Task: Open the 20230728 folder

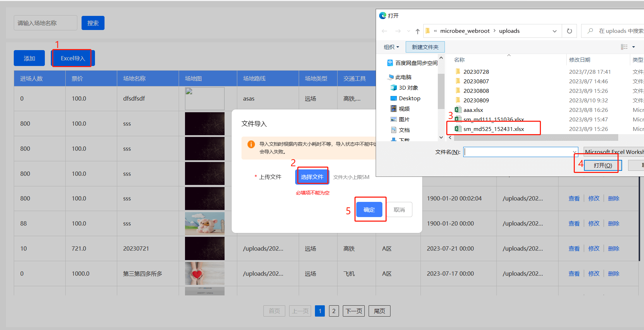Action: (x=476, y=72)
